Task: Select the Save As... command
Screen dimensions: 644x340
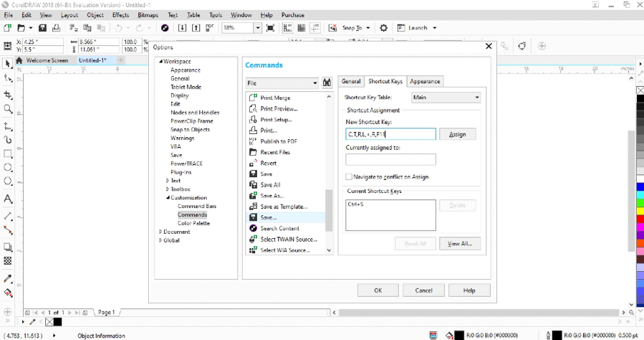Action: click(x=272, y=196)
